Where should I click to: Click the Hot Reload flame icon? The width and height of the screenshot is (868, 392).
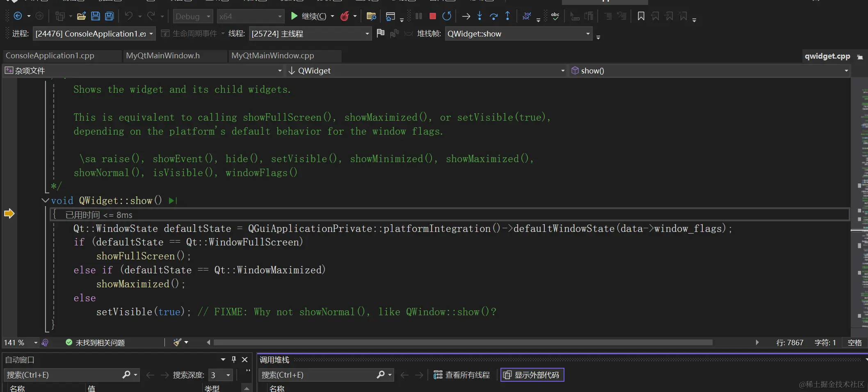pyautogui.click(x=345, y=16)
